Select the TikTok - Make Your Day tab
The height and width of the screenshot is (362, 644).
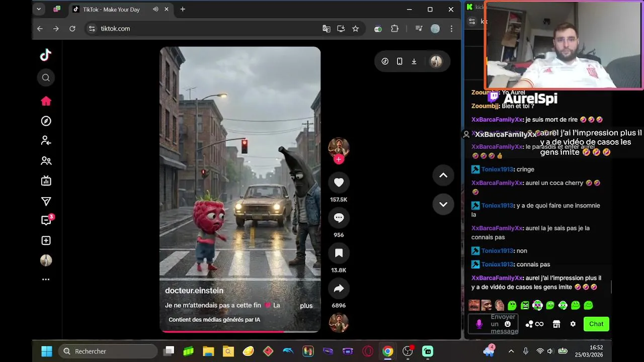click(121, 9)
